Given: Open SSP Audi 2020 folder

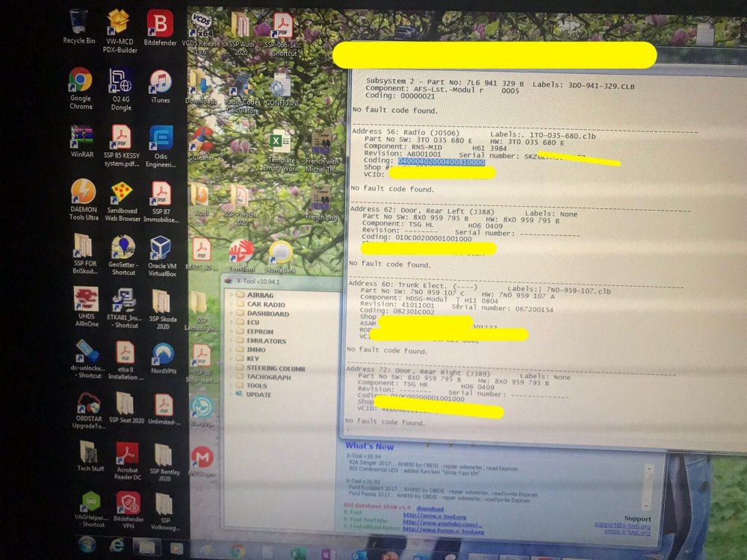Looking at the screenshot, I should pos(241,34).
